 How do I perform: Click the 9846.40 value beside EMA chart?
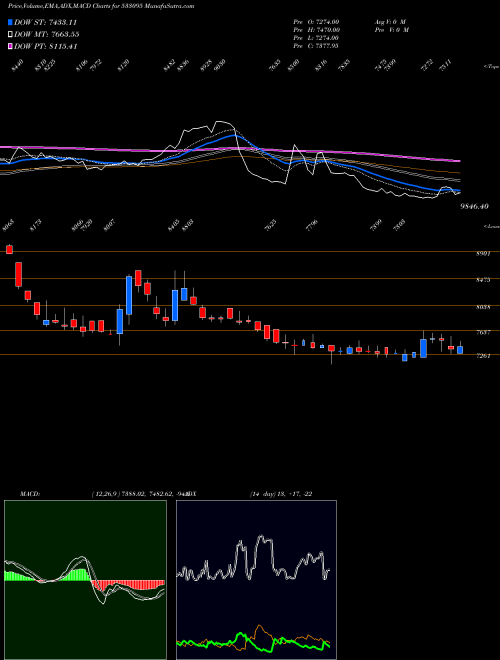tap(474, 206)
